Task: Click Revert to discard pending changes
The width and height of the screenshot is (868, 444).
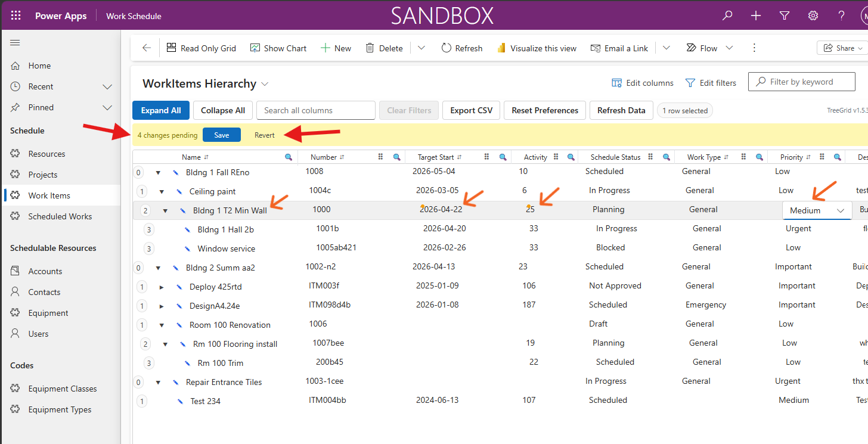Action: point(265,135)
